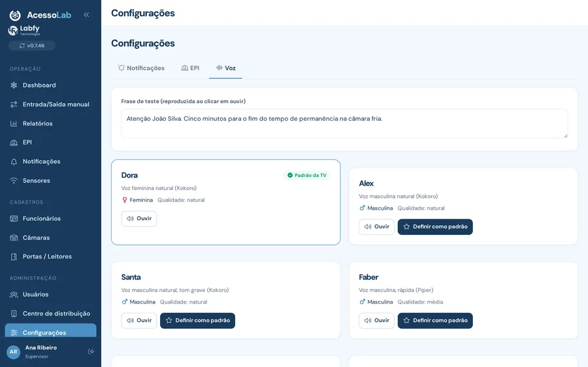Click Alex's Masculina gender icon
This screenshot has width=588, height=367.
(x=362, y=208)
